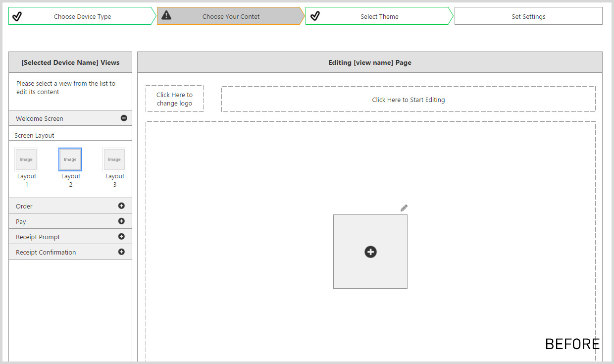This screenshot has height=364, width=614.
Task: Click warning triangle icon on Choose Your Contet
Action: click(166, 16)
